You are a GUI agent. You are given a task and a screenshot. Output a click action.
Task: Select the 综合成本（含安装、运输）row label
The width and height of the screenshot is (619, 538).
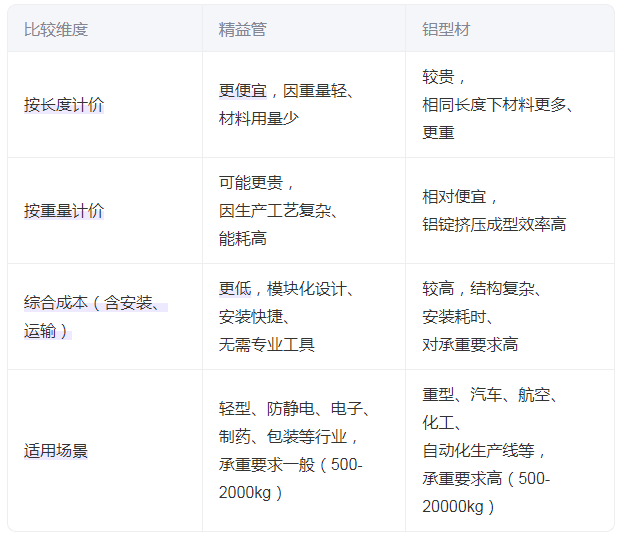pyautogui.click(x=96, y=317)
